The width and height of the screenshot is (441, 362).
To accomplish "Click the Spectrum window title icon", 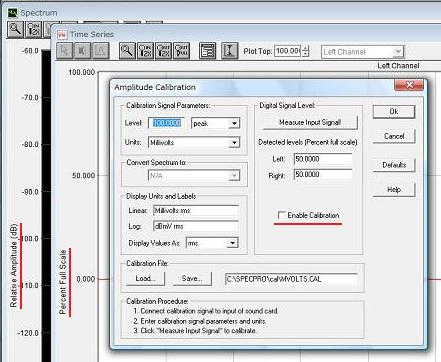I will pos(12,13).
